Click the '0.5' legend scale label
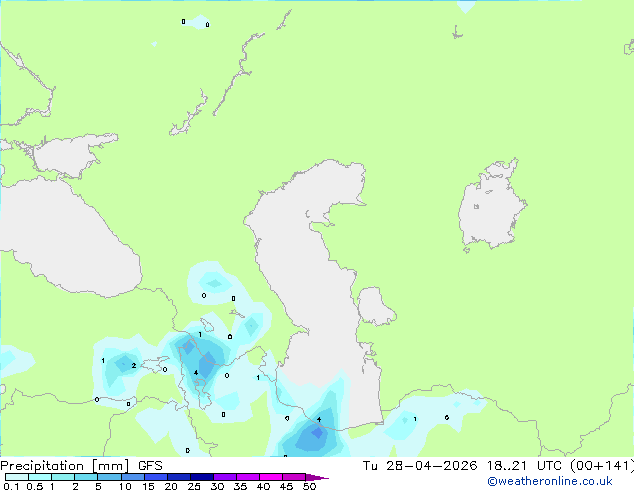634x490 pixels. click(35, 486)
